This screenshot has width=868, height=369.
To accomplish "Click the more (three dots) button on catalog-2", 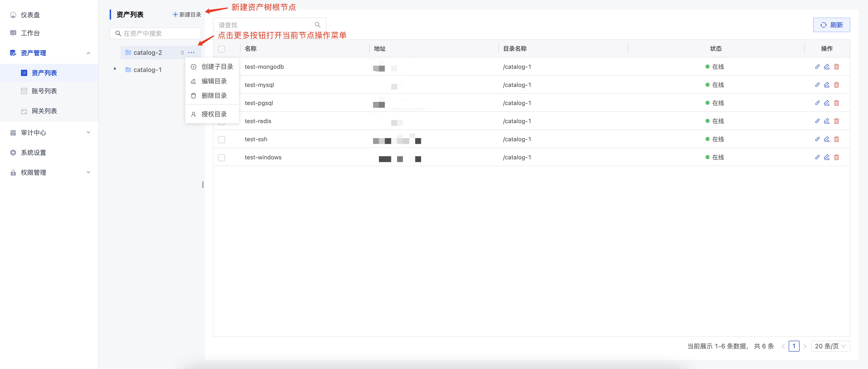I will (x=192, y=53).
